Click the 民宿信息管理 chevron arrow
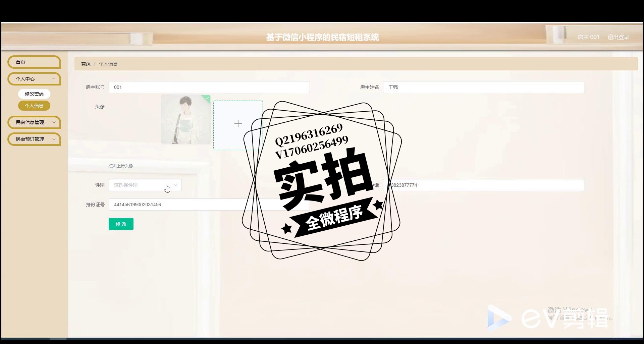The image size is (644, 344). click(54, 122)
